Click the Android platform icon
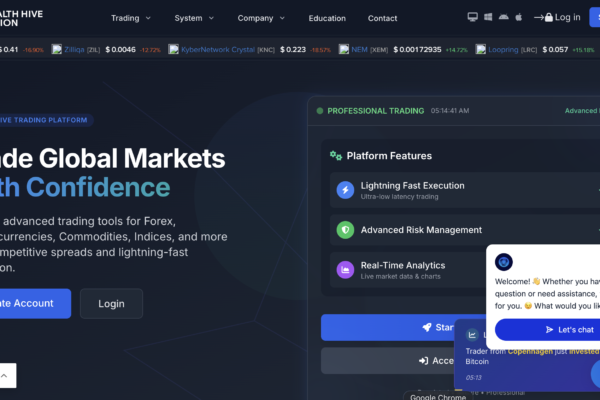Image resolution: width=600 pixels, height=400 pixels. pyautogui.click(x=504, y=17)
